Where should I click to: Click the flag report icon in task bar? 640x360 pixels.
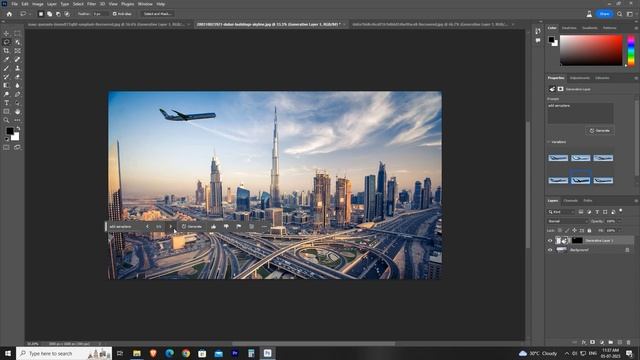[x=239, y=227]
